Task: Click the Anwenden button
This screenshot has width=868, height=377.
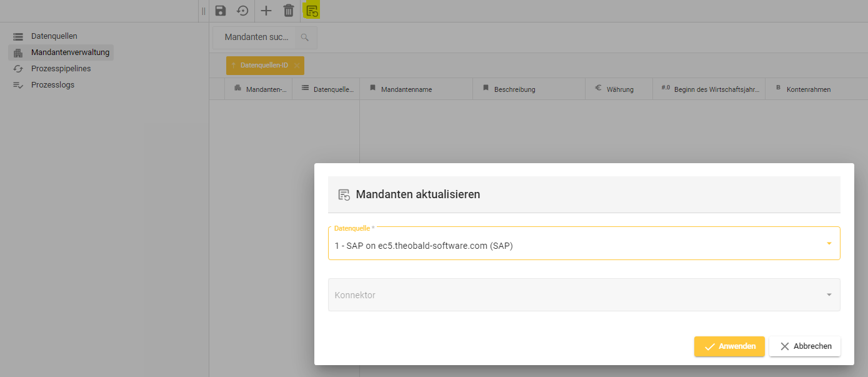Action: click(729, 346)
